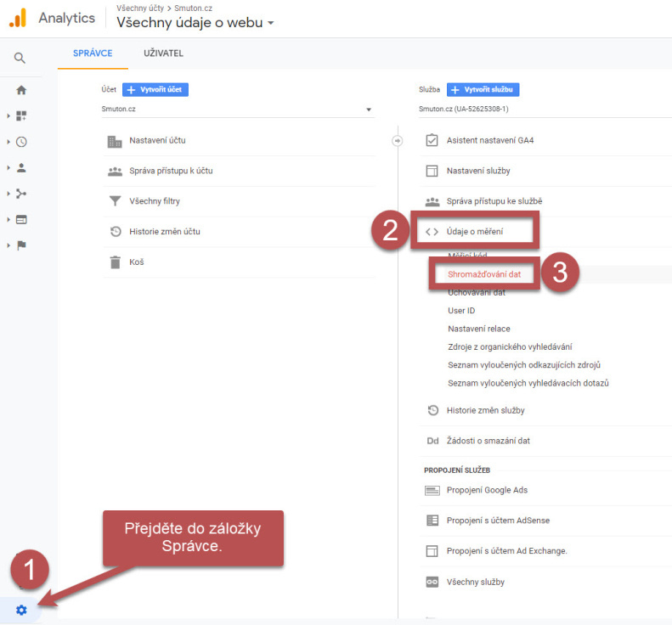The width and height of the screenshot is (672, 625).
Task: Open the Acquisition sidebar icon
Action: click(x=21, y=194)
